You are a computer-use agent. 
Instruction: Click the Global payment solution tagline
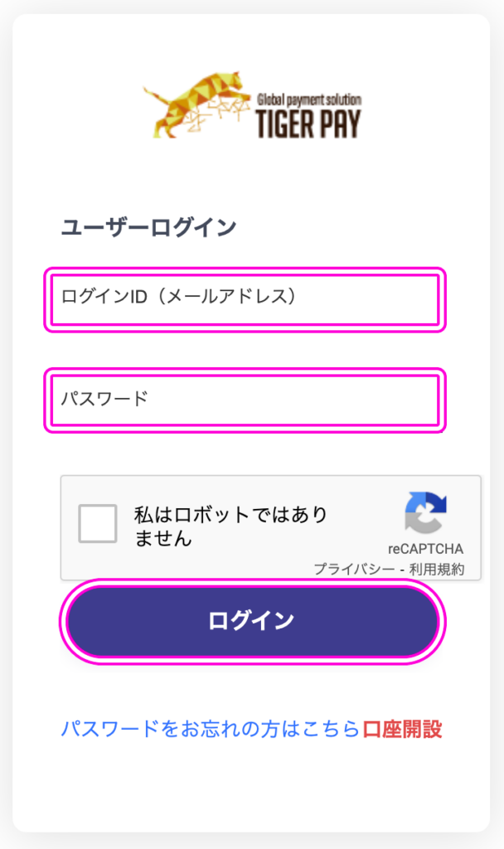pyautogui.click(x=309, y=99)
